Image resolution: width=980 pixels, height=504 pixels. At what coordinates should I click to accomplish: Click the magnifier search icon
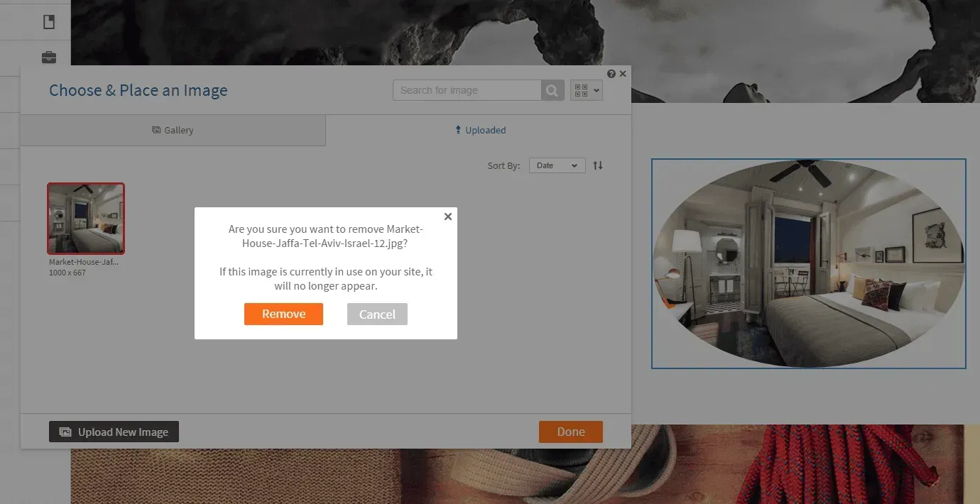[x=552, y=90]
